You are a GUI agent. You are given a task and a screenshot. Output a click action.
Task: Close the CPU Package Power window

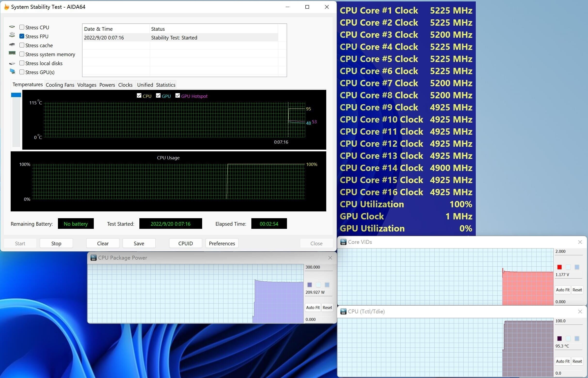(x=330, y=258)
